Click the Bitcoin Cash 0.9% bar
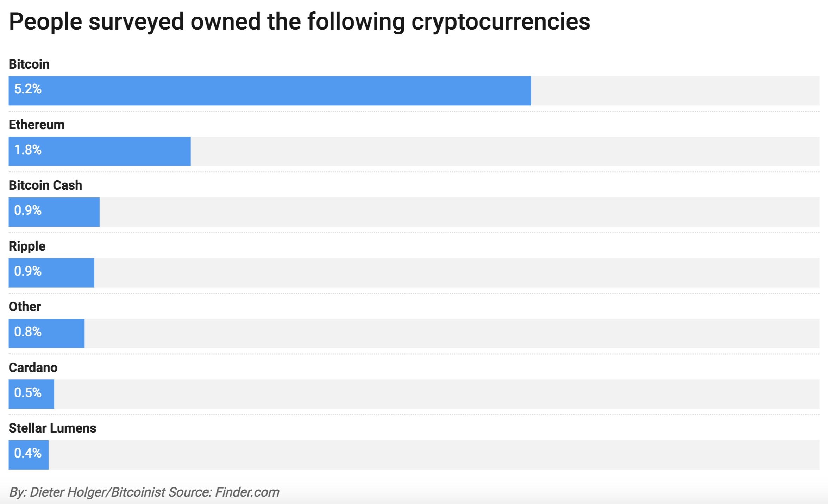Screen dimensions: 828x504 [x=54, y=212]
